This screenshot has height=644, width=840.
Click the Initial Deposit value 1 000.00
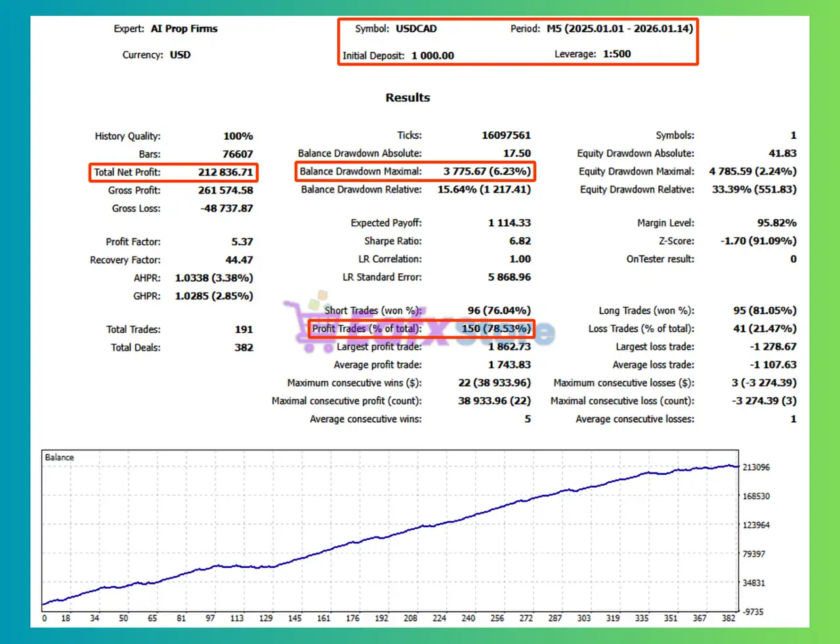pyautogui.click(x=432, y=56)
